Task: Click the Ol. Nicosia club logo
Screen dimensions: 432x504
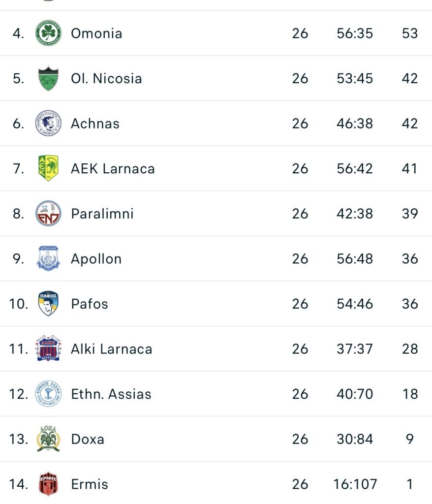Action: pyautogui.click(x=48, y=79)
